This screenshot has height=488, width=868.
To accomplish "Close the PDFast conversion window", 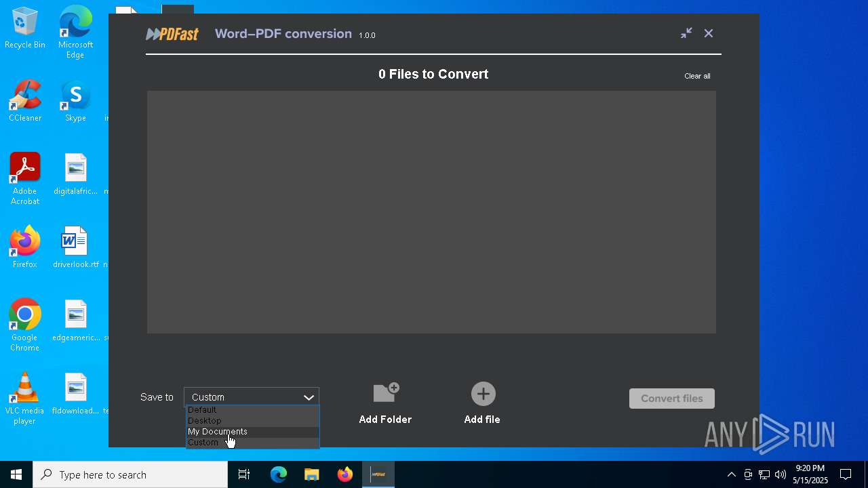I will 709,33.
